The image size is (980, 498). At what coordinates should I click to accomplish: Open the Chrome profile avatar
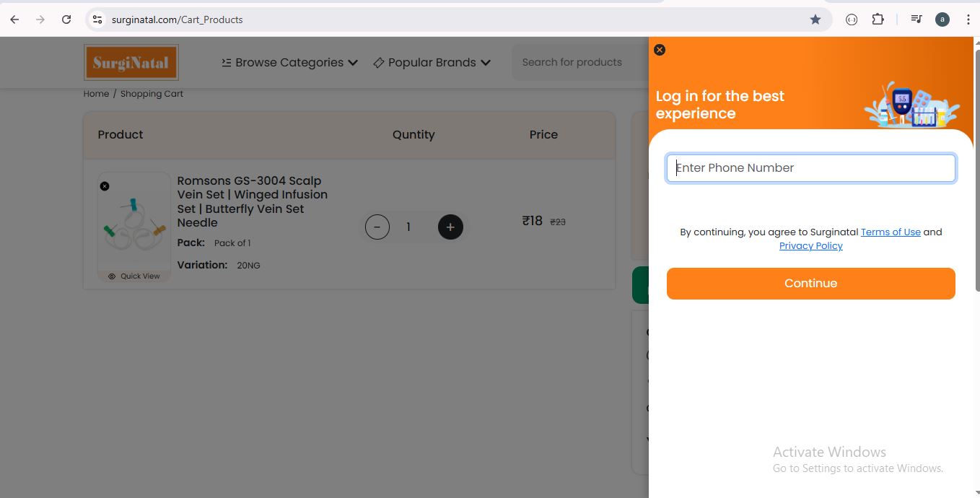point(942,19)
